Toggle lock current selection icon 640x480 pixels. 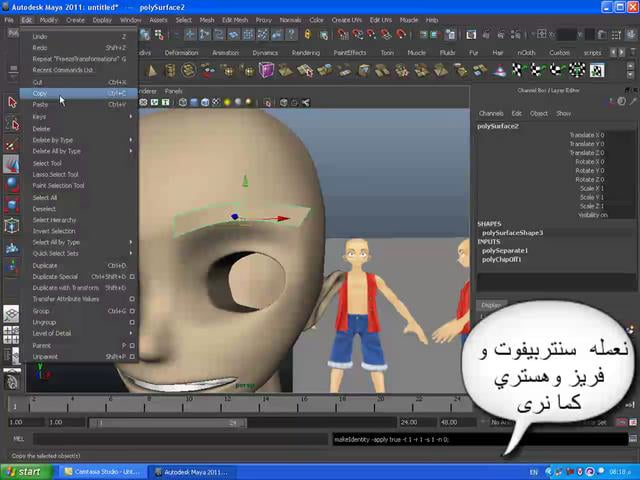[308, 35]
